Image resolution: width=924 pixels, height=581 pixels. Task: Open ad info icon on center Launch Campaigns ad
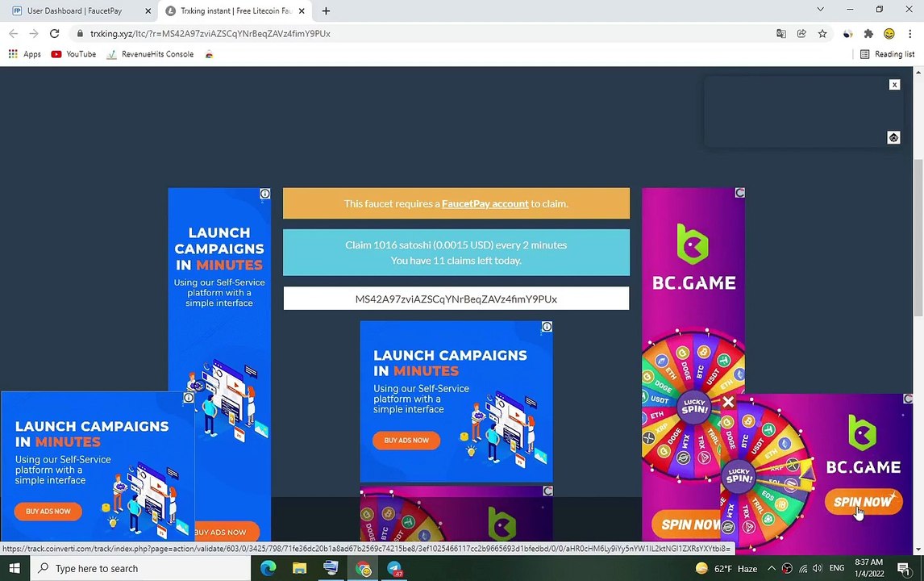[547, 327]
